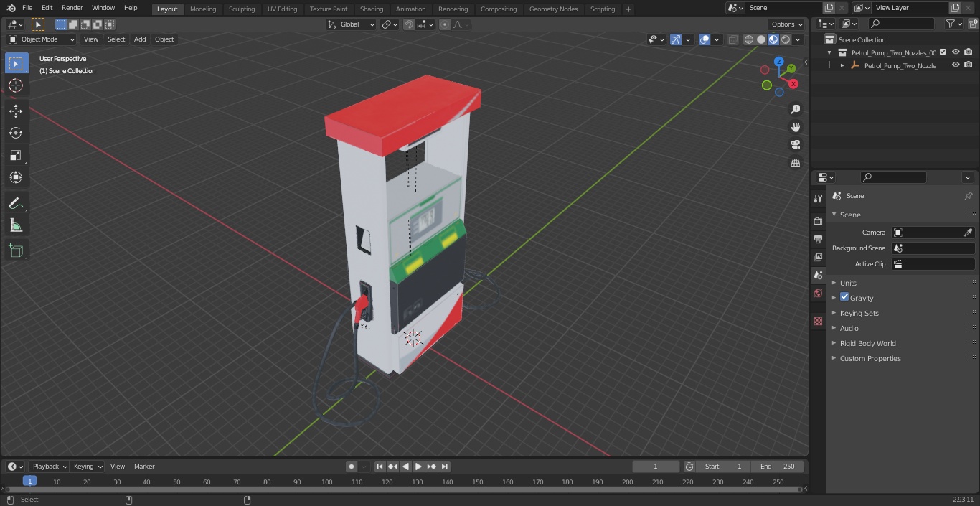Play the animation forward
The height and width of the screenshot is (506, 980).
tap(418, 467)
